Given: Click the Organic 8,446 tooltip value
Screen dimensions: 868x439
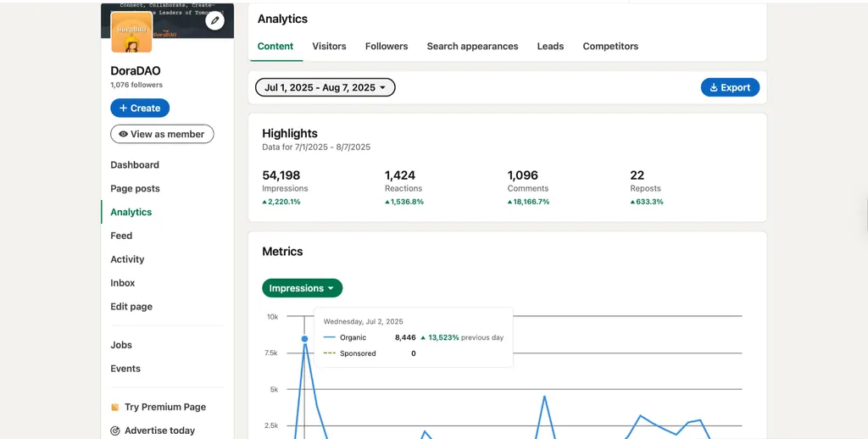Looking at the screenshot, I should [x=405, y=337].
